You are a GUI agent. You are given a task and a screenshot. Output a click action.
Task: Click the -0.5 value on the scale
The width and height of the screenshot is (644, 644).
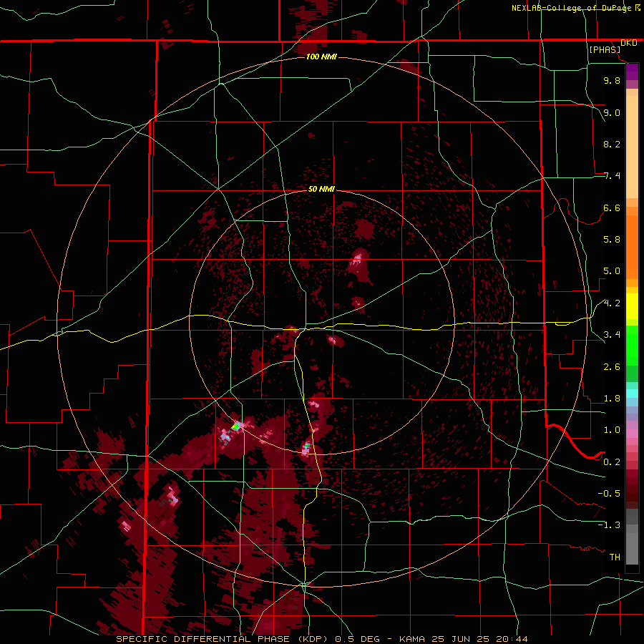click(609, 494)
